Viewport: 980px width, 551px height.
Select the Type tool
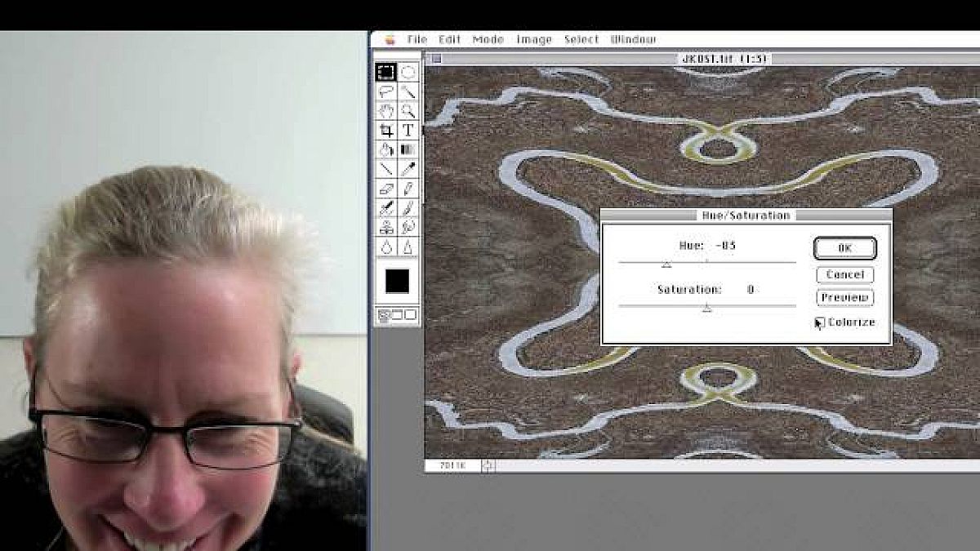coord(408,131)
